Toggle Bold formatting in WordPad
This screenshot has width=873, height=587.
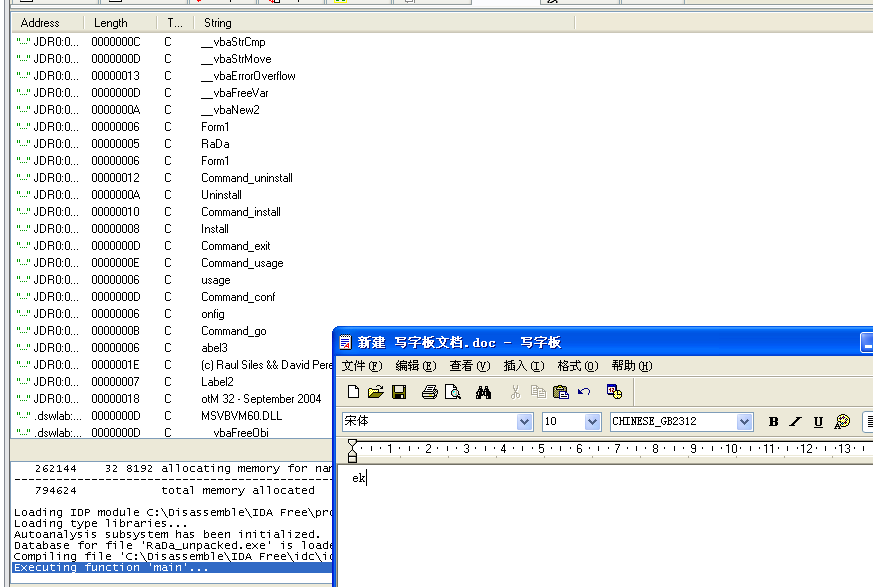click(x=773, y=422)
